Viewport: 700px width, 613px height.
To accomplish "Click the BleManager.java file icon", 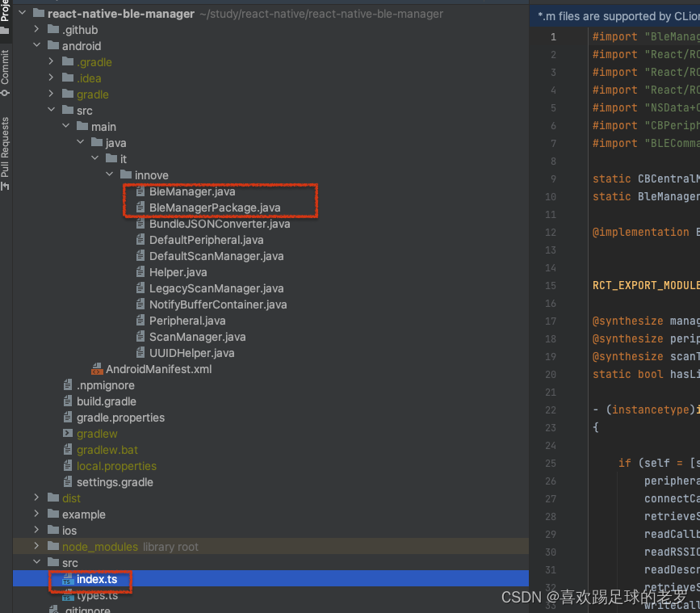I will pos(140,191).
